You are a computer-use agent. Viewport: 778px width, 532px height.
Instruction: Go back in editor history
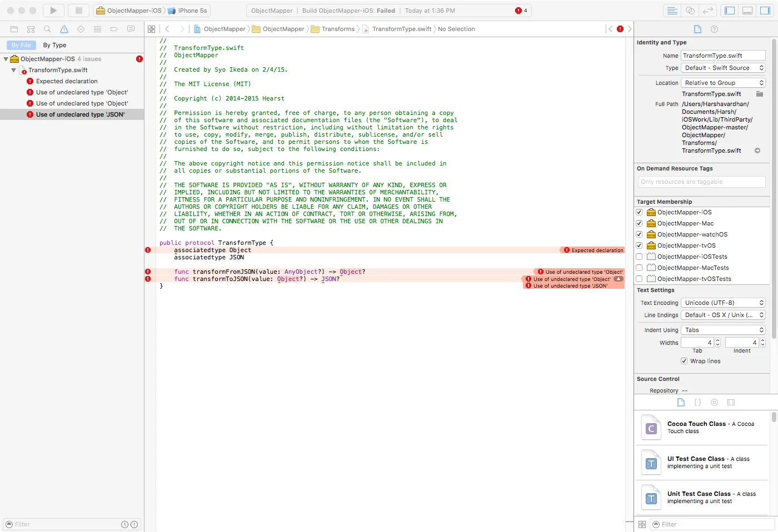point(167,29)
